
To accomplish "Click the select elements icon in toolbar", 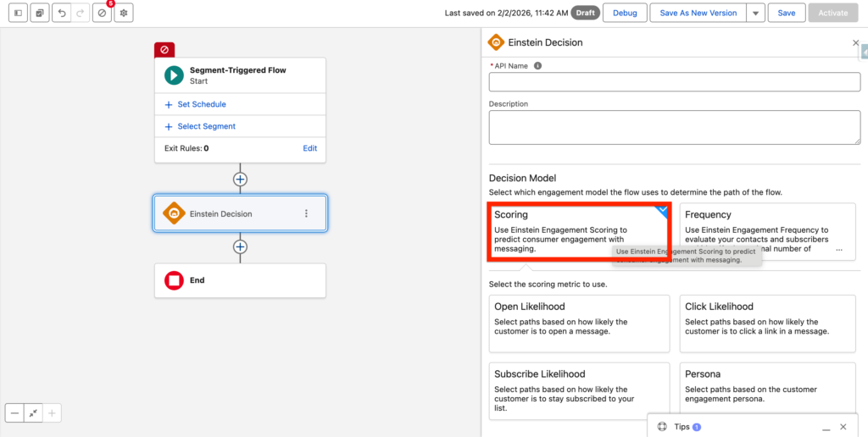I will pyautogui.click(x=39, y=14).
